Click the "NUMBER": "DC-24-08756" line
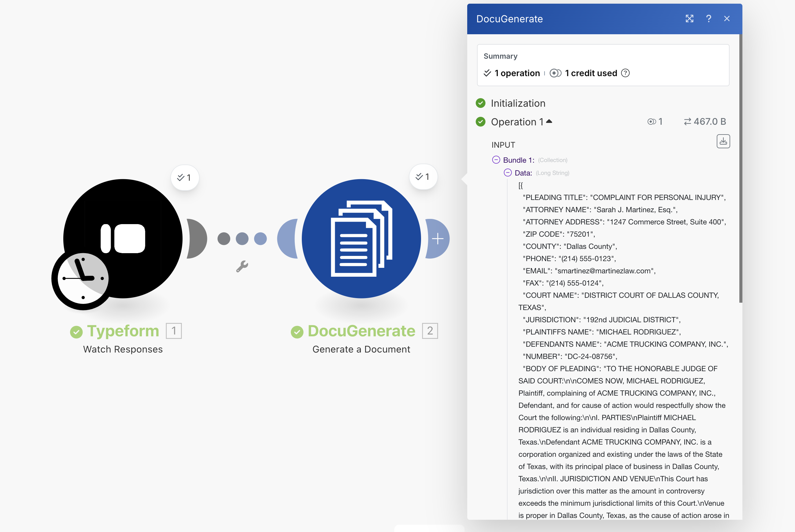This screenshot has height=532, width=795. click(570, 356)
